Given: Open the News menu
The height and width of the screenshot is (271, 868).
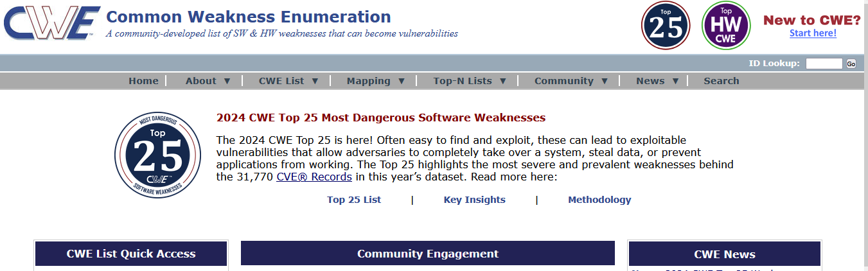Looking at the screenshot, I should [x=650, y=81].
